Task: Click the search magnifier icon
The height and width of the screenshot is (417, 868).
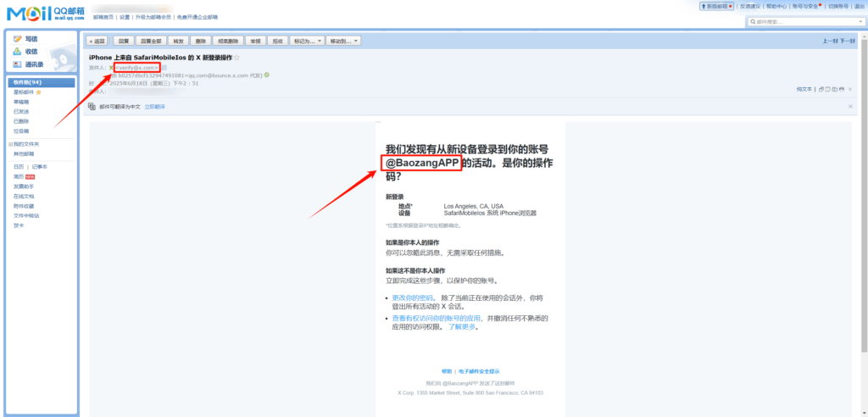Action: [x=753, y=21]
